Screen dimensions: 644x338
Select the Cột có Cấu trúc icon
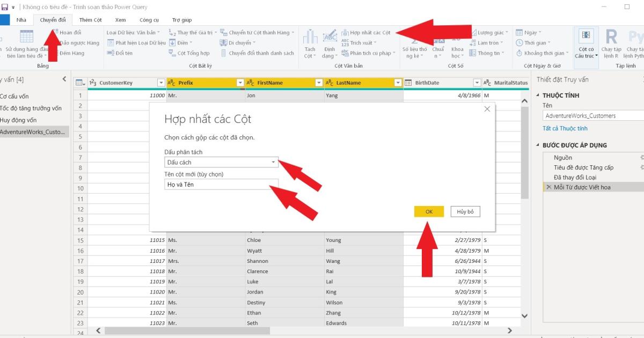[586, 36]
